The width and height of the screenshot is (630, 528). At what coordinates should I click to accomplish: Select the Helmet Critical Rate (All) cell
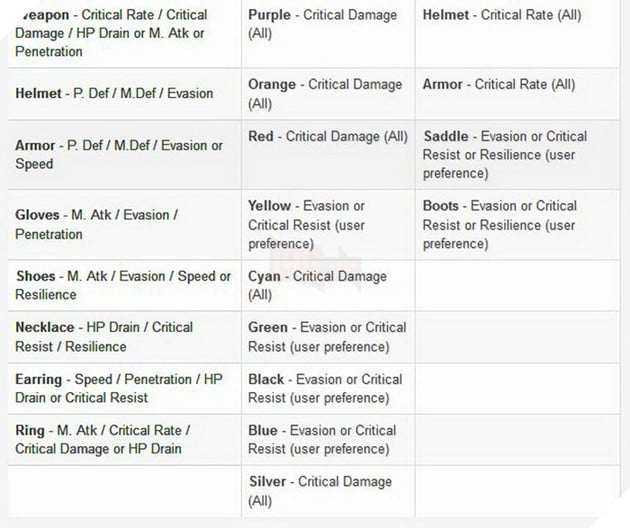coord(518,34)
